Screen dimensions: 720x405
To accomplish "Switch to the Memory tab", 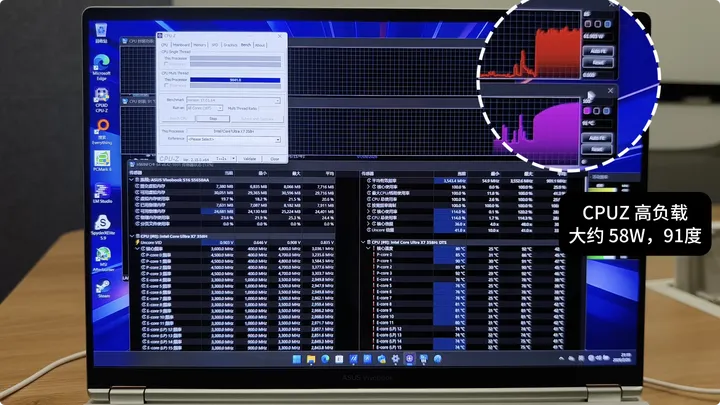I will (x=199, y=45).
